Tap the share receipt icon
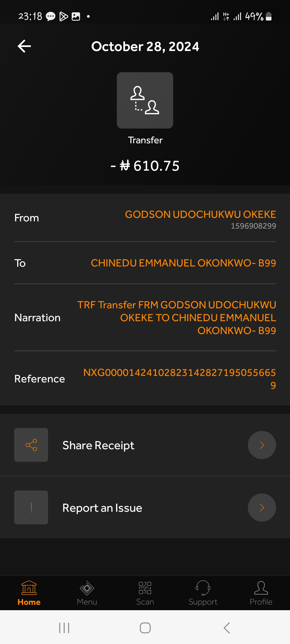 [x=31, y=445]
